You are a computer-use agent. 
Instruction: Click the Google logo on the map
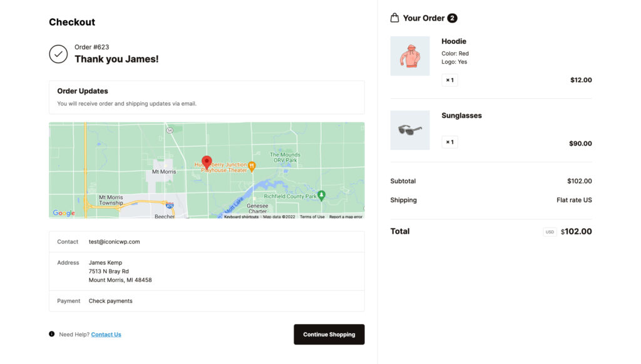[x=62, y=213]
